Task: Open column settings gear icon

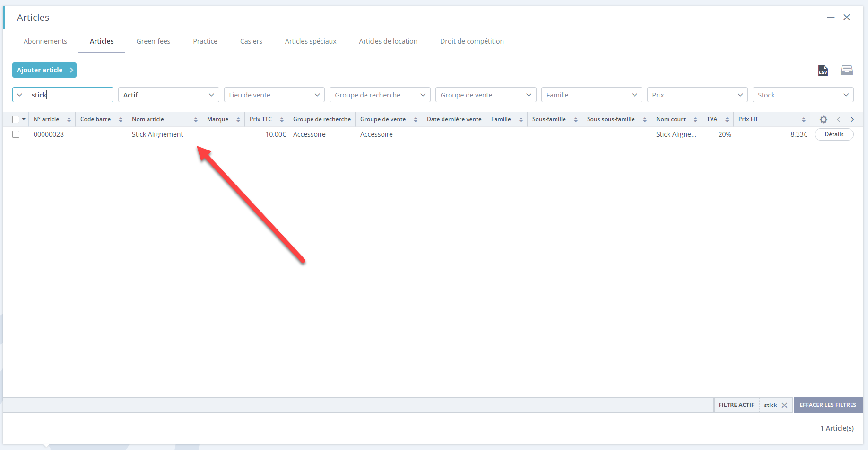Action: click(824, 119)
